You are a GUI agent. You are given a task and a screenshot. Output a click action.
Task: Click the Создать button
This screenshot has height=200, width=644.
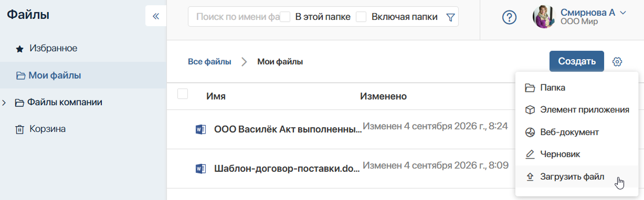pos(577,61)
